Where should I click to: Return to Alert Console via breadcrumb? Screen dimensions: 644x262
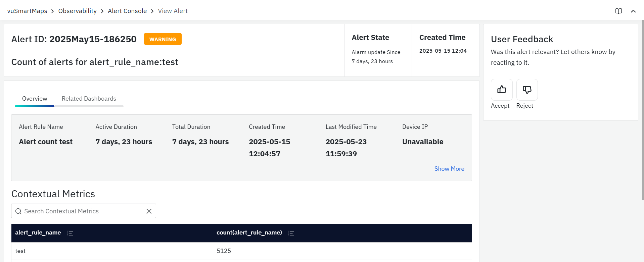127,11
